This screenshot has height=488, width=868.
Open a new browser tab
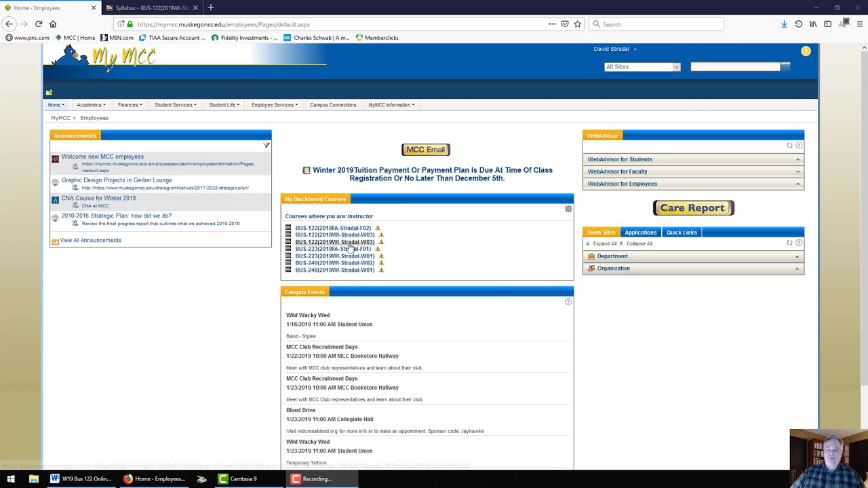tap(210, 7)
